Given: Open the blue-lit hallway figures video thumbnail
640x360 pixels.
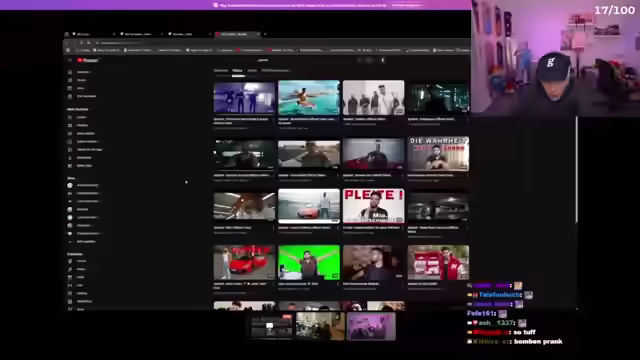Looking at the screenshot, I should pos(244,98).
